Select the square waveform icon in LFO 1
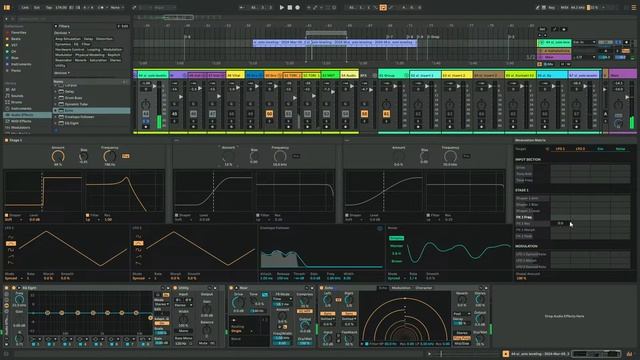 pos(11,250)
